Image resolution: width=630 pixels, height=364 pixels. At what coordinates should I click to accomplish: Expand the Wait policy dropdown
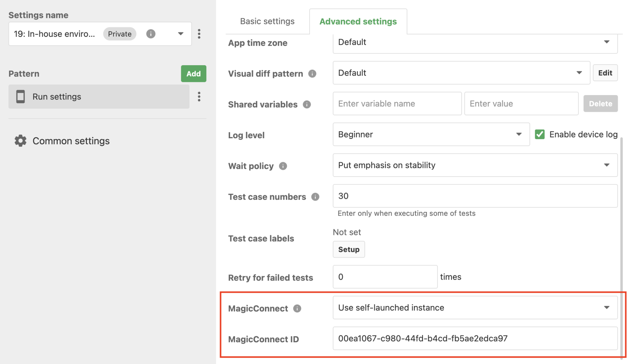pos(475,165)
